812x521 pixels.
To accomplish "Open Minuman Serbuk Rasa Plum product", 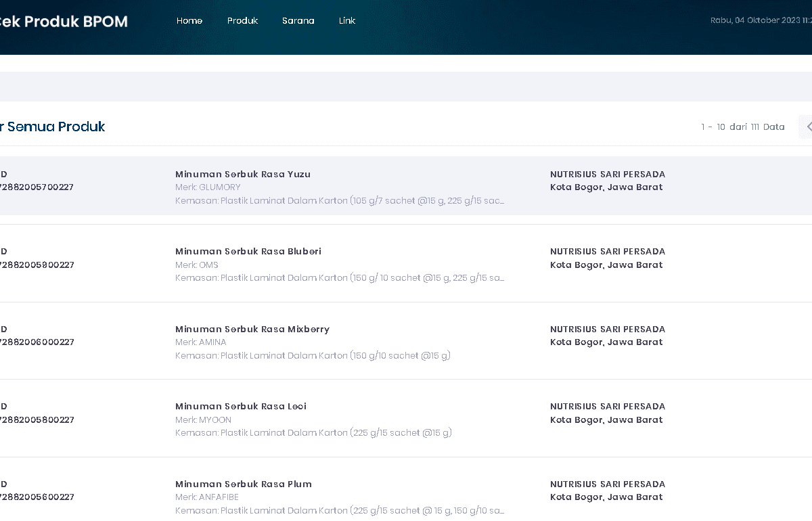I will [244, 484].
